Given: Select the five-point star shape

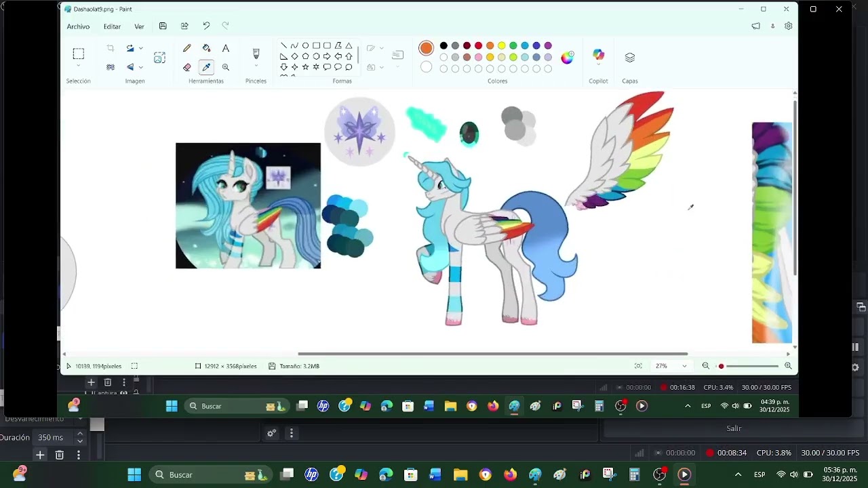Looking at the screenshot, I should 305,67.
